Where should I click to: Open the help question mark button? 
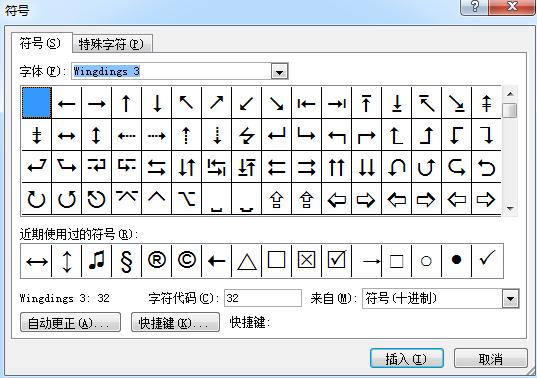tap(475, 7)
